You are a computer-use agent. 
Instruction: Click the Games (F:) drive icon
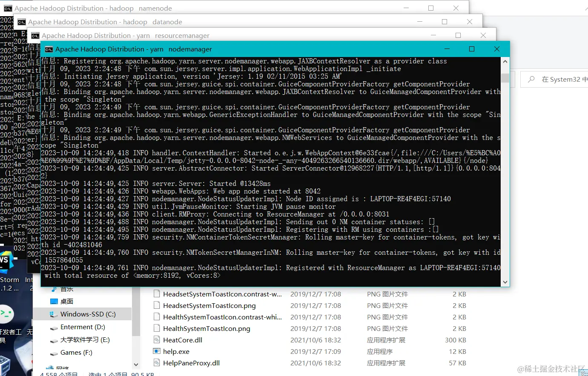54,353
